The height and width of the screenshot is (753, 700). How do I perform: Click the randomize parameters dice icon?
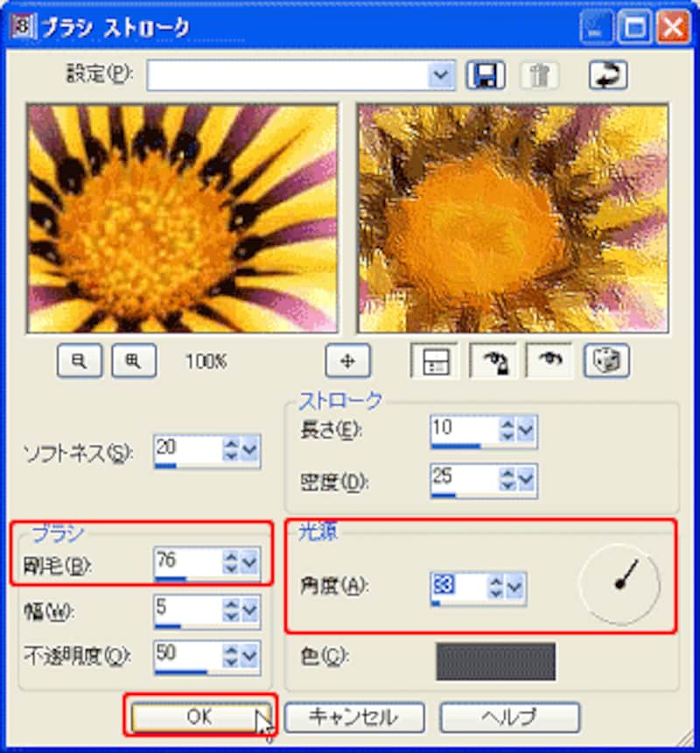(606, 360)
